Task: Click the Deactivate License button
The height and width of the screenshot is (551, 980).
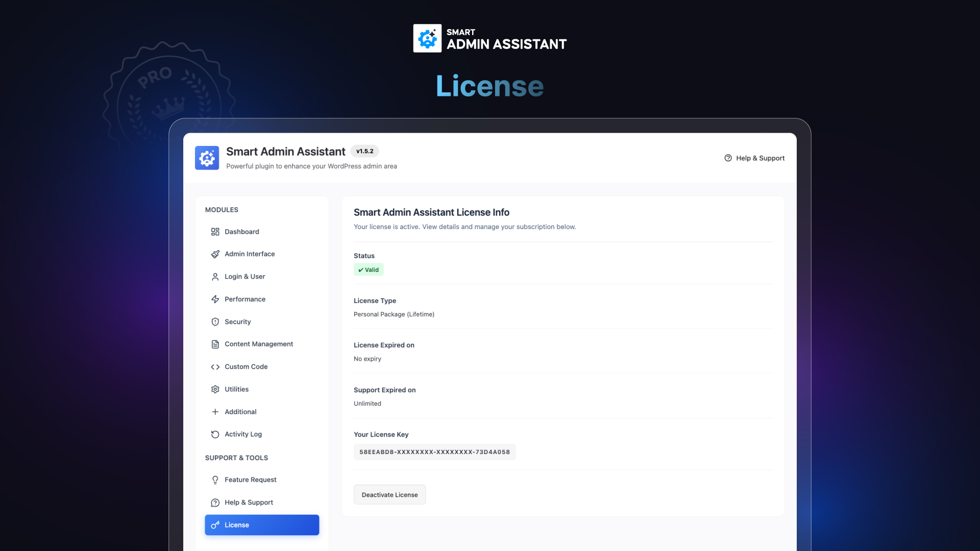Action: [x=389, y=495]
